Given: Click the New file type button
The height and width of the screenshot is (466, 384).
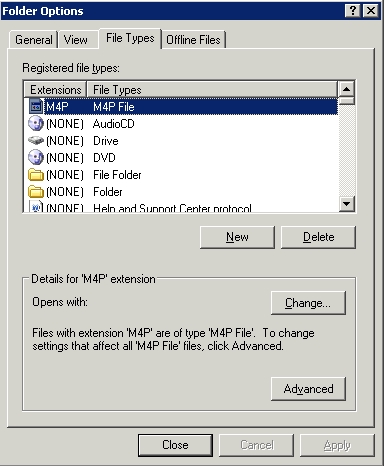Looking at the screenshot, I should click(x=237, y=237).
